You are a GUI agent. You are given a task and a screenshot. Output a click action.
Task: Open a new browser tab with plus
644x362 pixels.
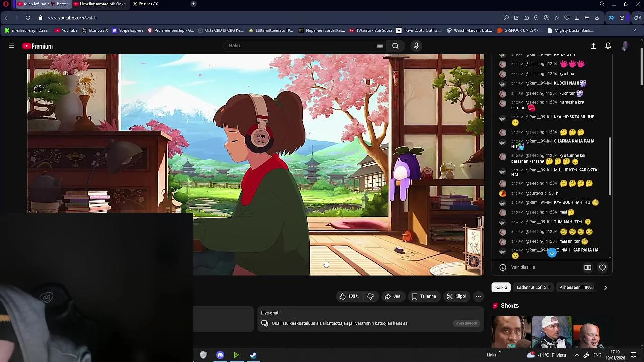[193, 4]
